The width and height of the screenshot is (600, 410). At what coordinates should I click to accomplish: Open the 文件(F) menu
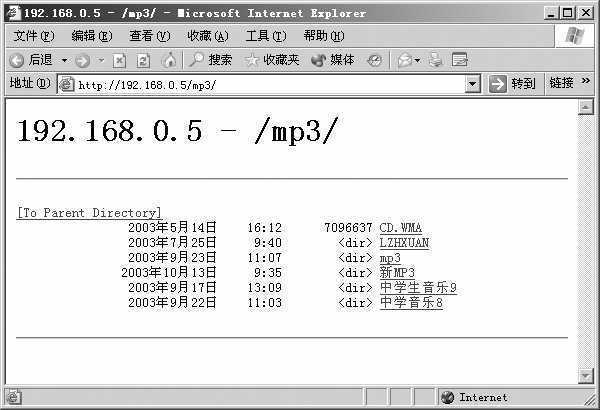point(33,36)
